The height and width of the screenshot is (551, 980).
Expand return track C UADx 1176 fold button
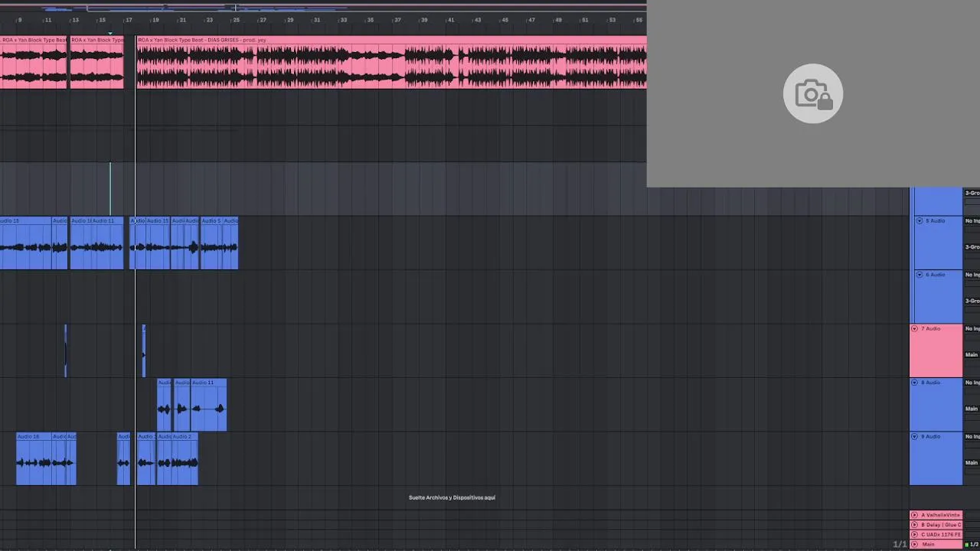(x=914, y=534)
